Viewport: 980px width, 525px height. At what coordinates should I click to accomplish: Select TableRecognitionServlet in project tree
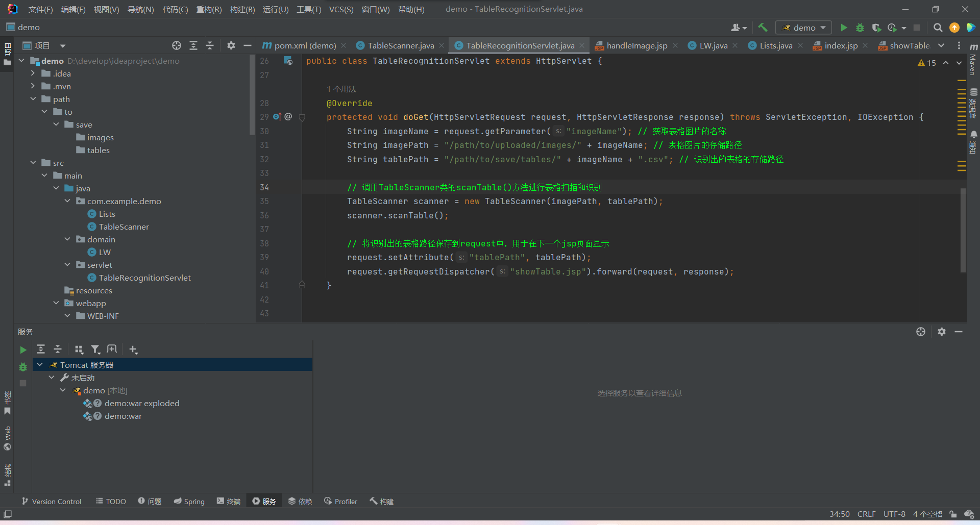coord(144,278)
